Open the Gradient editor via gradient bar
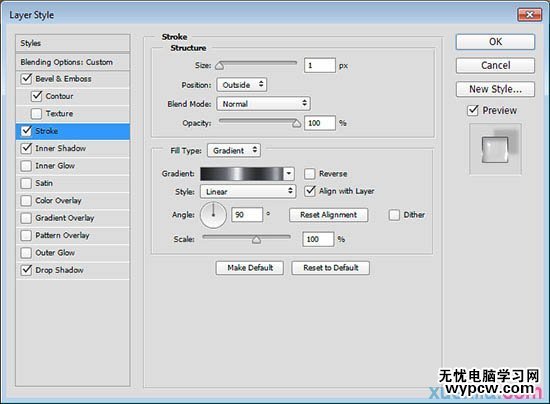 pyautogui.click(x=242, y=174)
